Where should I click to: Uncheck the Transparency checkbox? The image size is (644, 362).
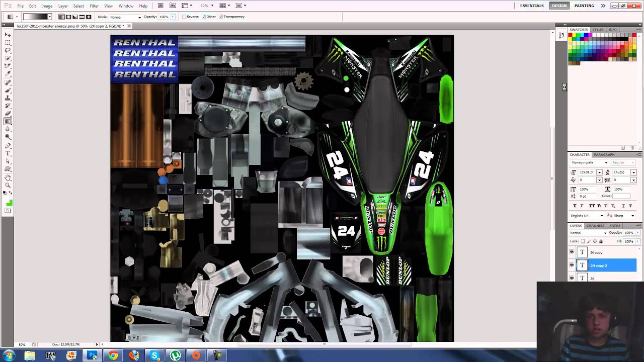[x=221, y=17]
